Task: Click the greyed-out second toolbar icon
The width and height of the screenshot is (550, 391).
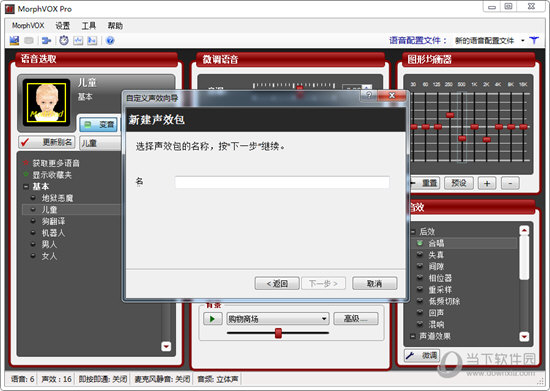Action: [x=29, y=41]
